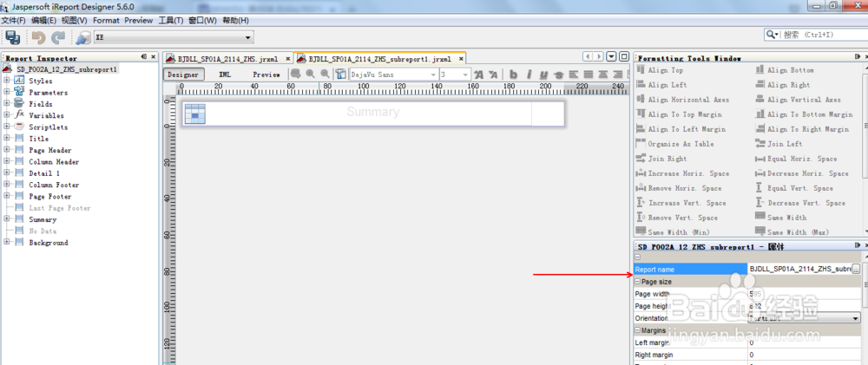The height and width of the screenshot is (365, 868).
Task: Click the increase font size icon
Action: [x=479, y=74]
